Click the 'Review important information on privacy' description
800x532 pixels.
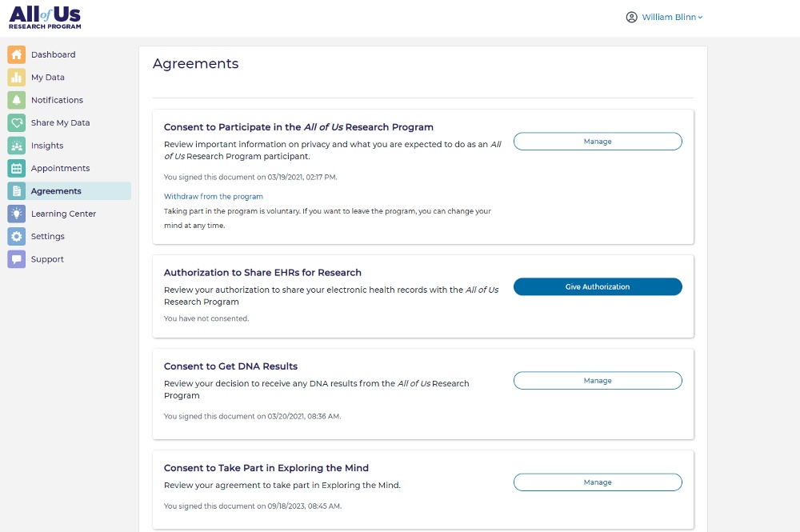(333, 150)
